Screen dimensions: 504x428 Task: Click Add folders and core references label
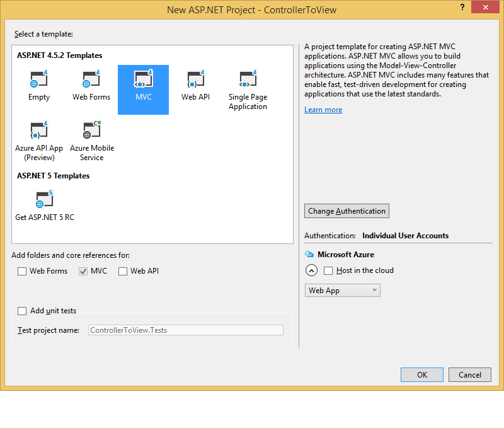[x=71, y=255]
